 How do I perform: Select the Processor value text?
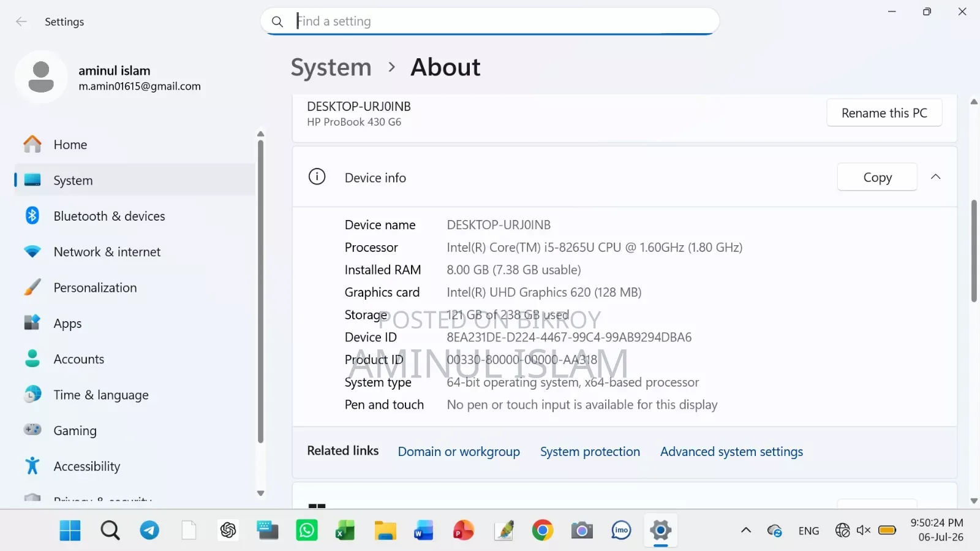tap(594, 248)
